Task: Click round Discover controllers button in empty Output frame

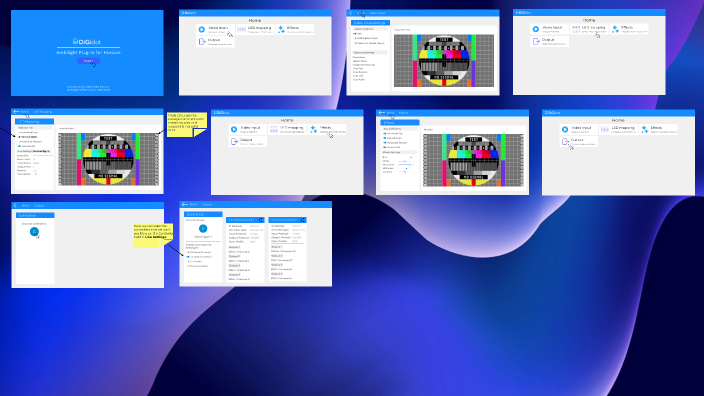Action: point(34,232)
